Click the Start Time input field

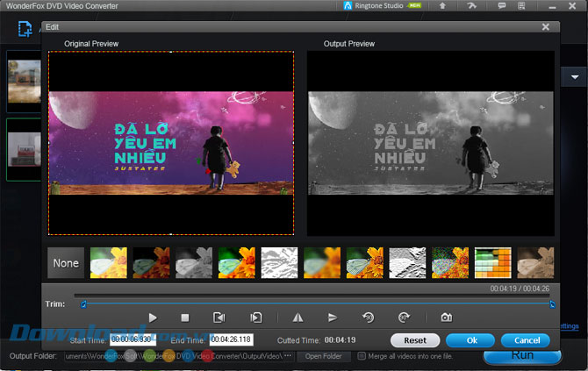click(133, 340)
